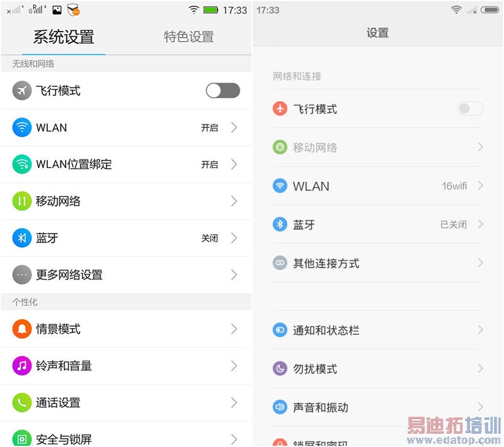The image size is (504, 447).
Task: Open 勿扰模式 row label
Action: [315, 369]
